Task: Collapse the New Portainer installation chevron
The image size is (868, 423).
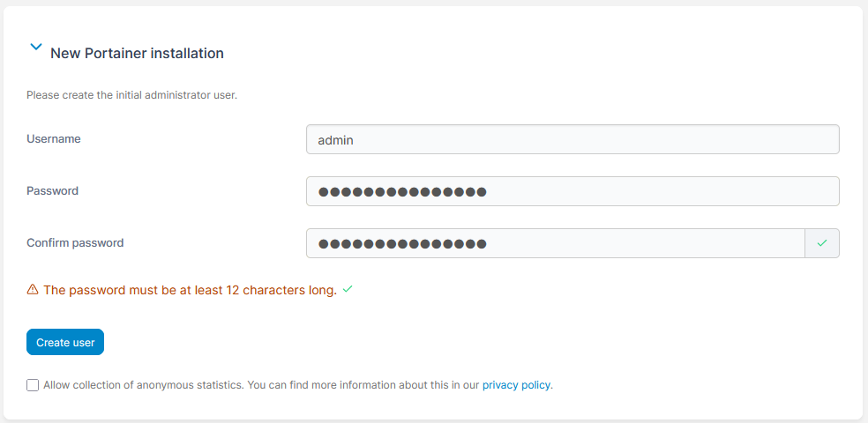Action: pos(35,48)
